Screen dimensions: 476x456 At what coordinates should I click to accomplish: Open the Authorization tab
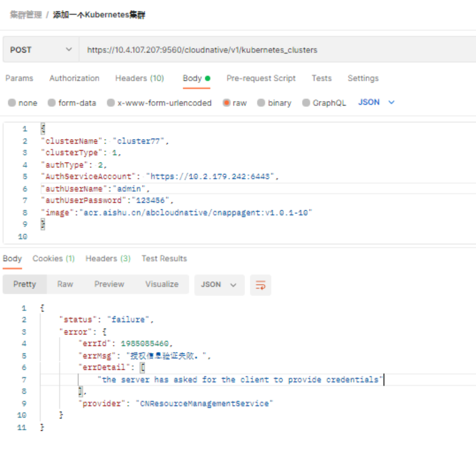[x=74, y=78]
